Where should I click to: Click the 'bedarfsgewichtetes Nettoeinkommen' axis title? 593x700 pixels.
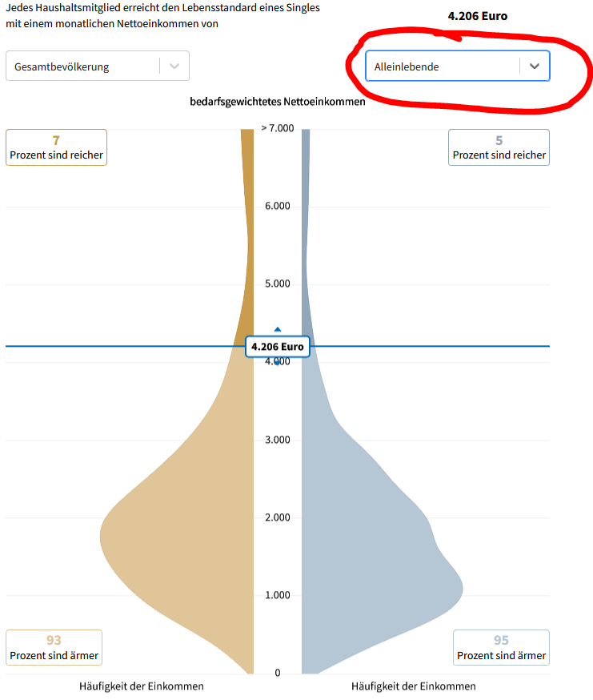(278, 102)
